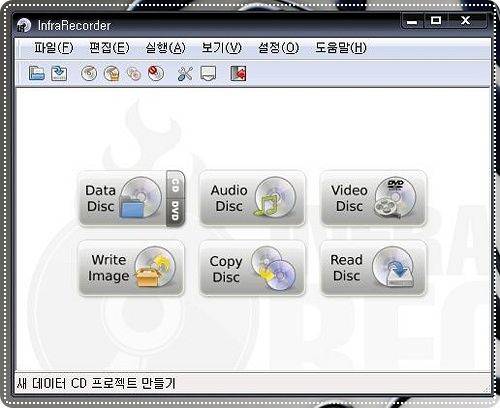Create a new Audio Disc project
This screenshot has width=500, height=408.
pos(252,198)
